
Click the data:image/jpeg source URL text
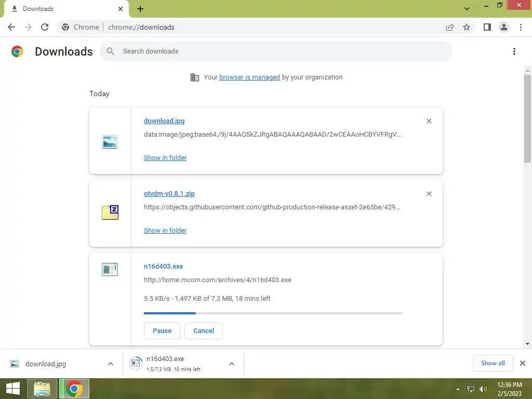pos(272,135)
